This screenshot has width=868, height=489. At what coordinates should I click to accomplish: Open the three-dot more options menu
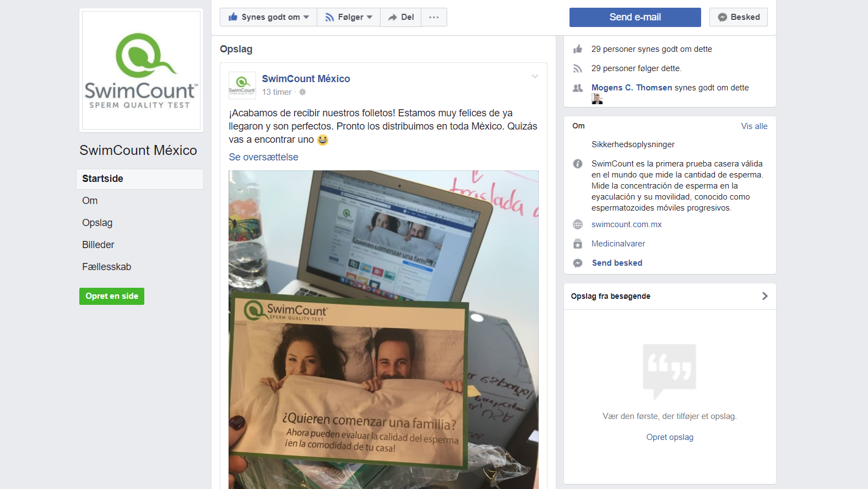[x=434, y=17]
